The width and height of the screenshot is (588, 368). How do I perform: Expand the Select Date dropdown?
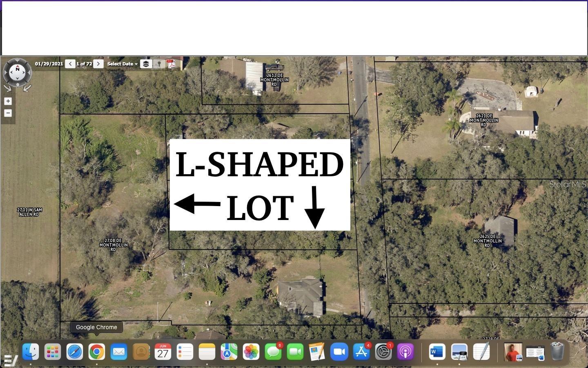pos(122,64)
